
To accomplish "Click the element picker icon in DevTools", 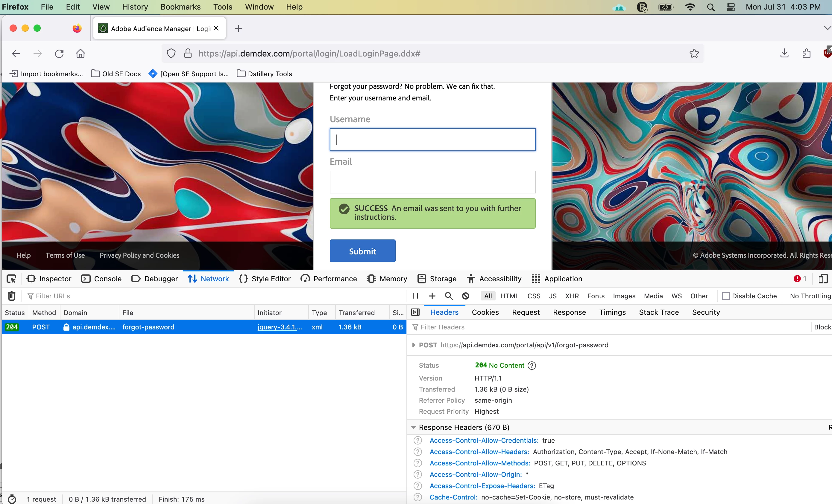I will pyautogui.click(x=11, y=279).
